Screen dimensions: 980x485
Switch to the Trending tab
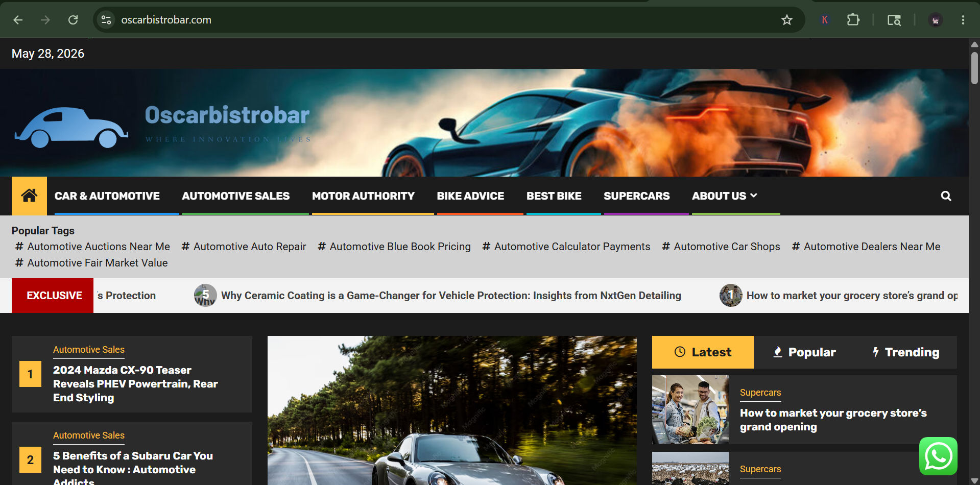906,352
